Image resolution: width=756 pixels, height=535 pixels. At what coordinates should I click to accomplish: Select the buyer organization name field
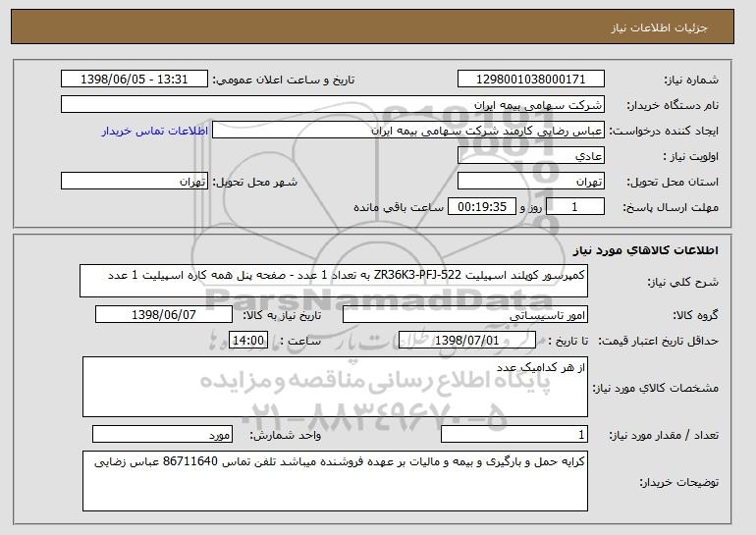pyautogui.click(x=333, y=105)
